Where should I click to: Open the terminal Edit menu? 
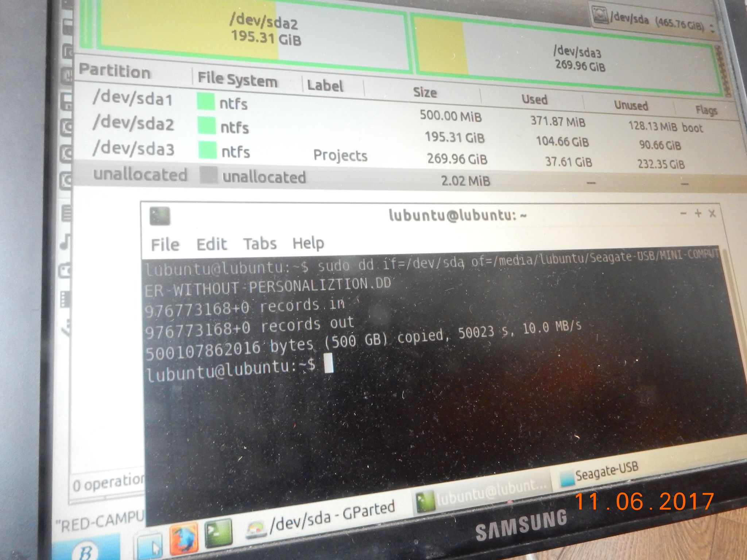tap(212, 244)
